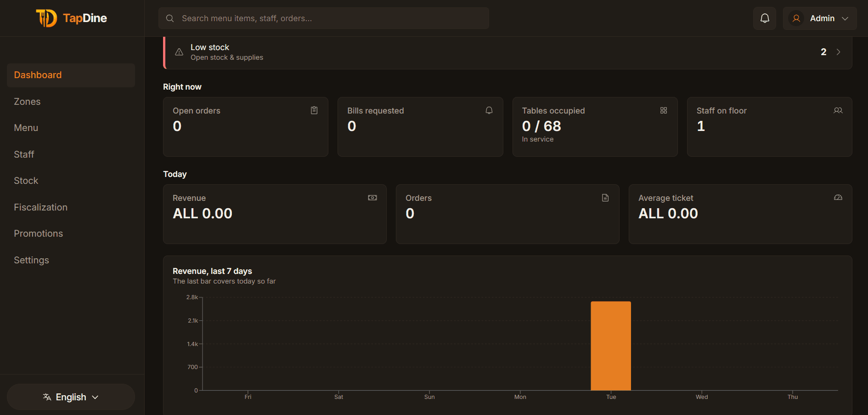Click the Admin user avatar icon

tap(796, 18)
